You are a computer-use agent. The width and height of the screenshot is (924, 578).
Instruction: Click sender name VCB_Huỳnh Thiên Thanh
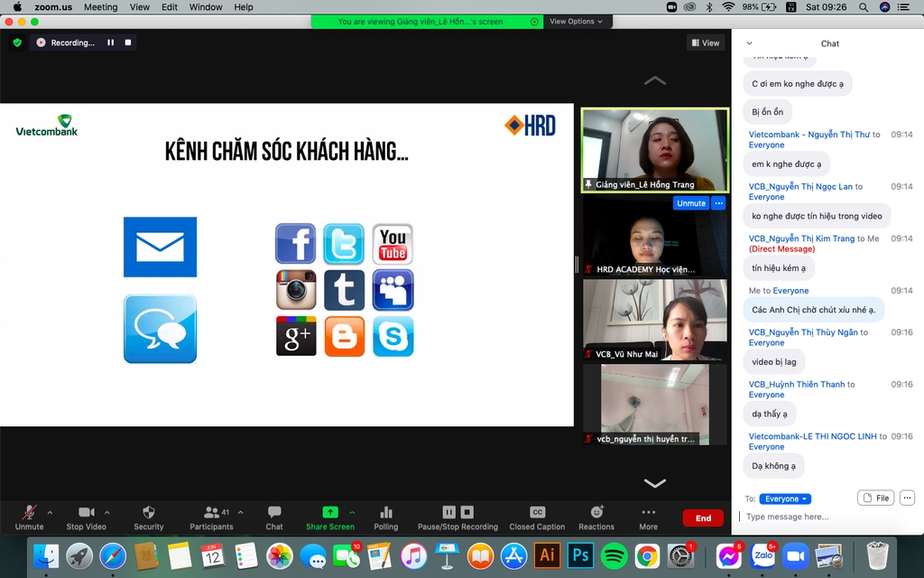pyautogui.click(x=797, y=384)
